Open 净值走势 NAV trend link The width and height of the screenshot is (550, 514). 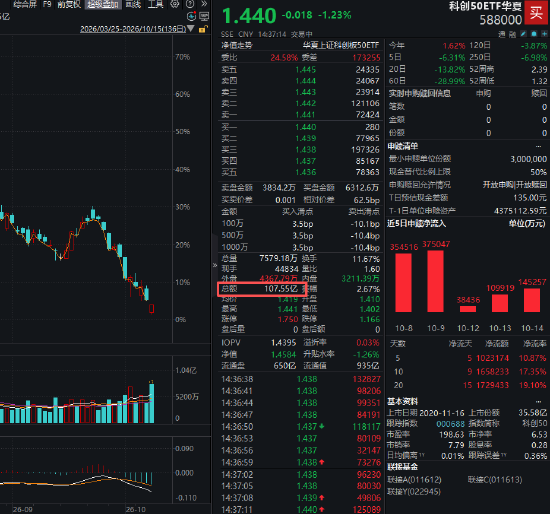237,45
